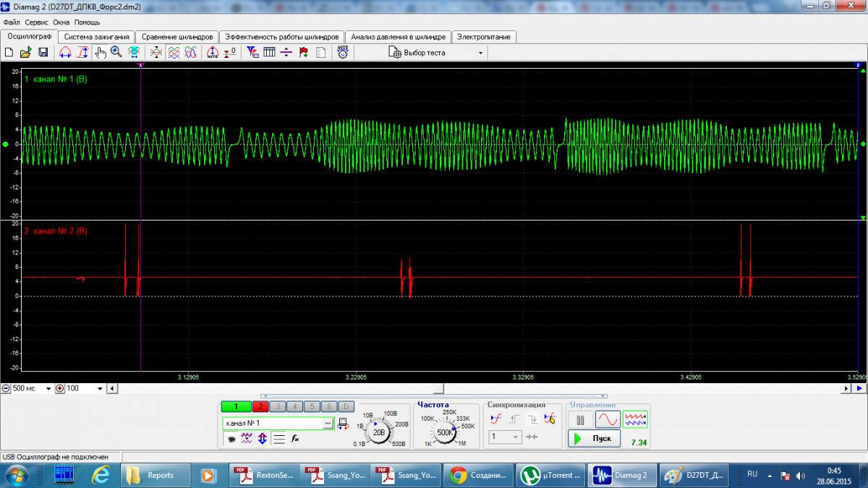Click the 20В voltage range knob
The height and width of the screenshot is (488, 868).
(x=379, y=432)
